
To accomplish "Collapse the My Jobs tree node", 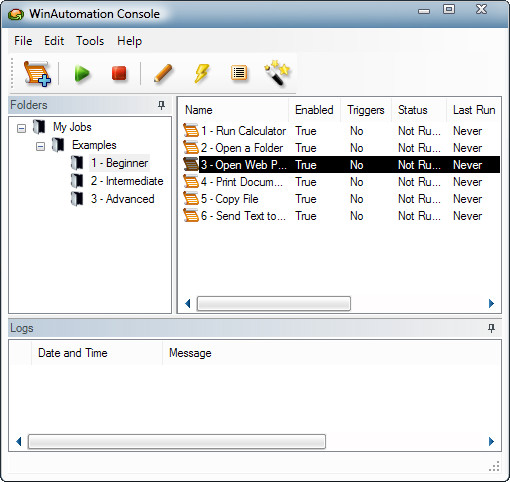I will point(21,128).
